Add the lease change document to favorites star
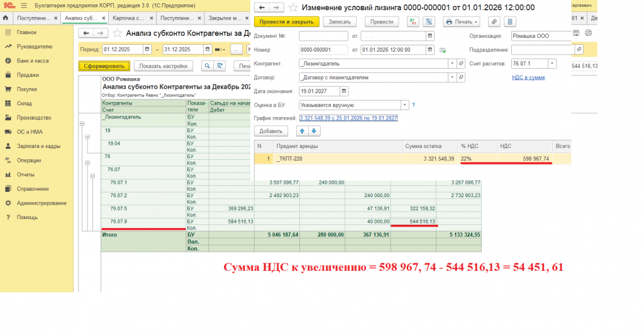The width and height of the screenshot is (644, 335). click(293, 8)
